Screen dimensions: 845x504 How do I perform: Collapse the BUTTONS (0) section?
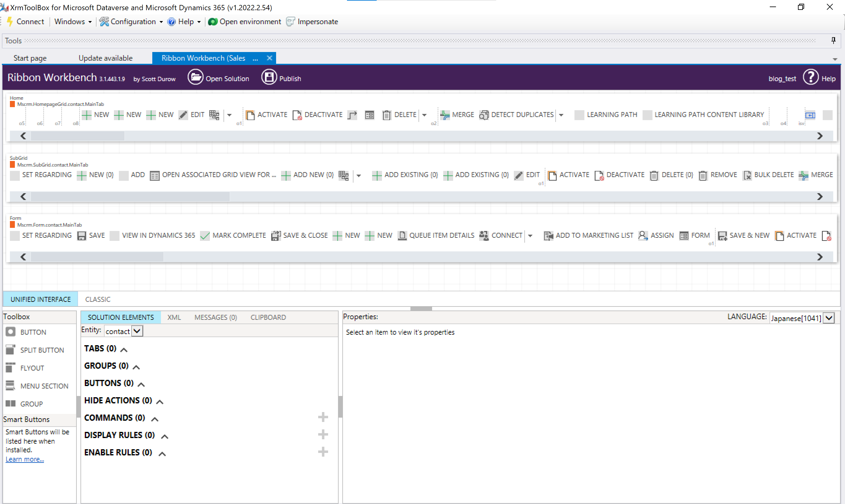(x=141, y=384)
